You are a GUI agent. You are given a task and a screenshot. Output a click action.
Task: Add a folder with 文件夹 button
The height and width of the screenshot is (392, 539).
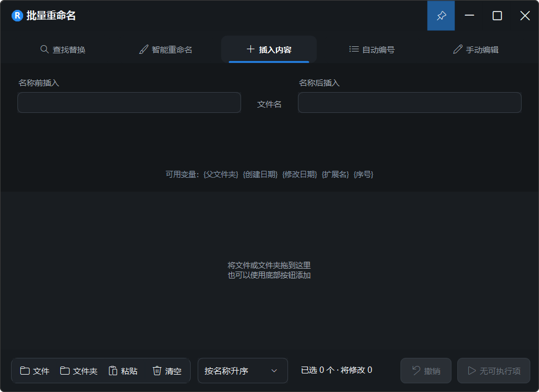(79, 371)
